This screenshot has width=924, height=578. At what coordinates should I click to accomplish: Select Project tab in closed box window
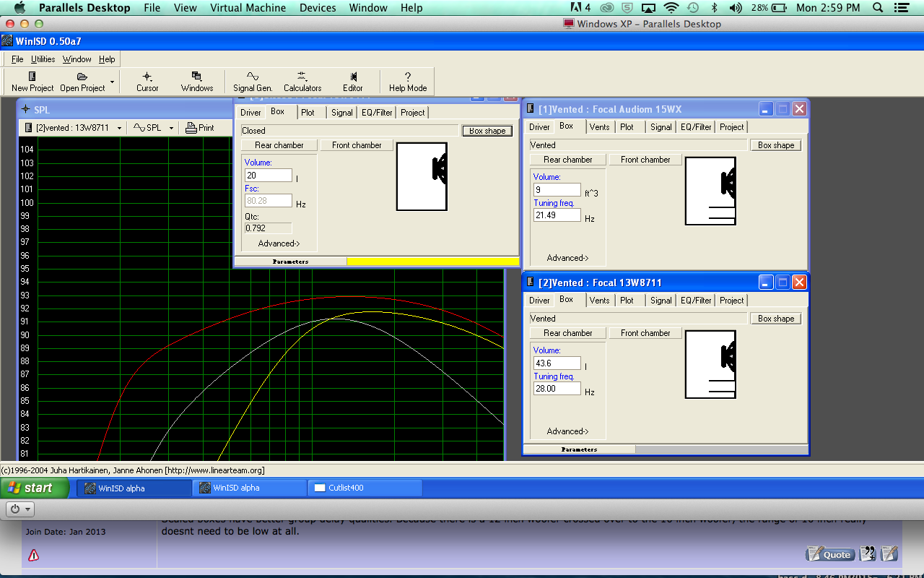click(x=413, y=113)
